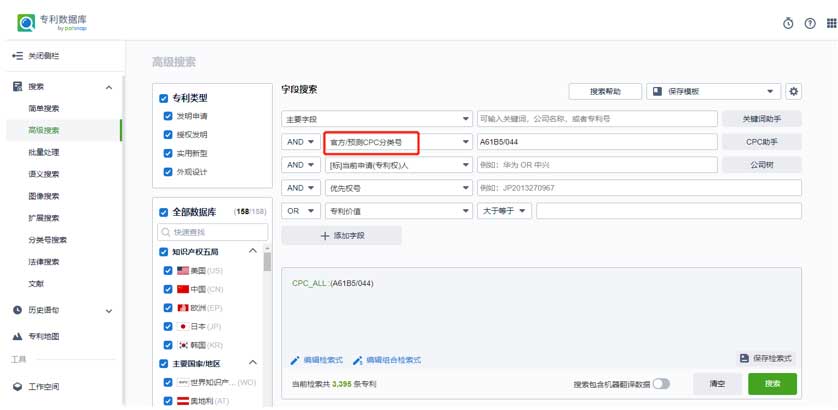
Task: Toggle 搜索包含机器翻译数据 switch
Action: 660,384
